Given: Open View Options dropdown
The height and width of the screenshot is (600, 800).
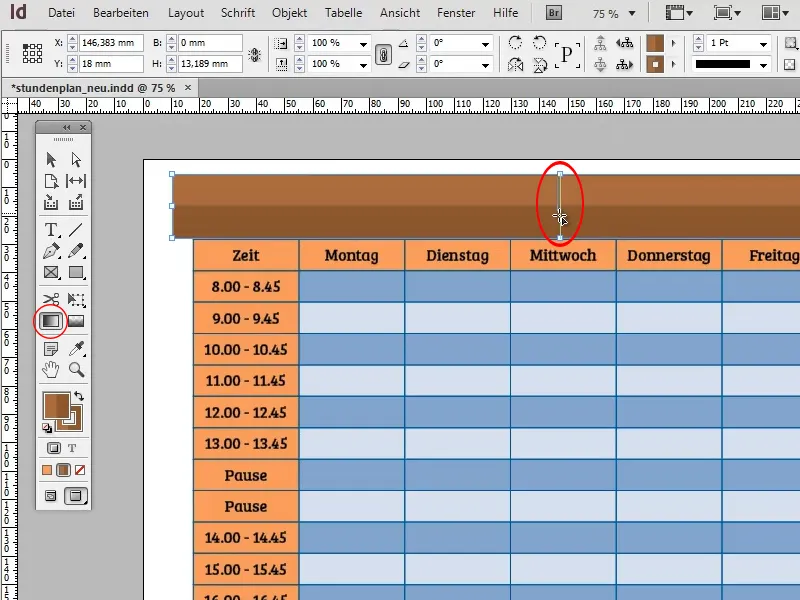Looking at the screenshot, I should (679, 13).
